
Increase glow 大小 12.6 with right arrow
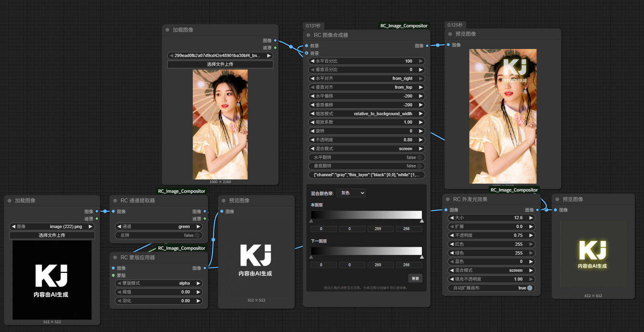point(531,218)
